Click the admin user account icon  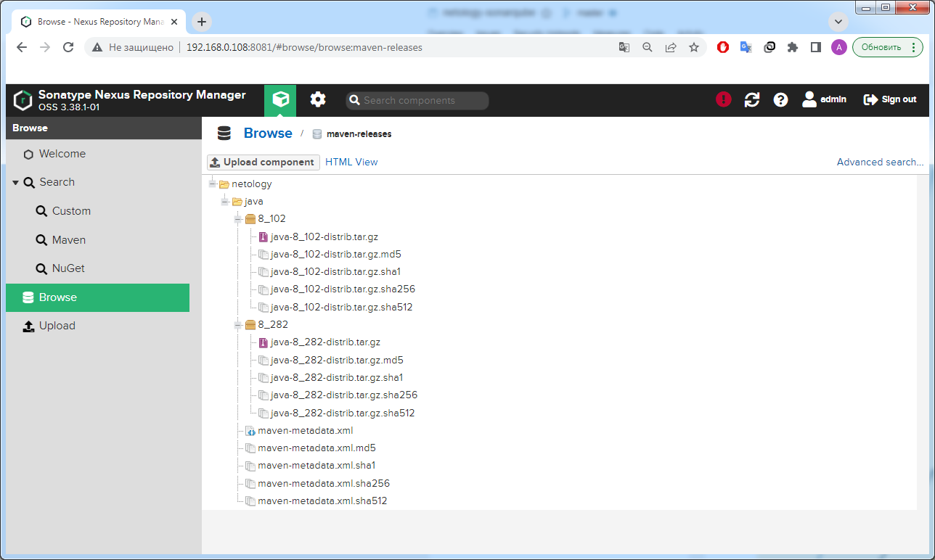[824, 99]
